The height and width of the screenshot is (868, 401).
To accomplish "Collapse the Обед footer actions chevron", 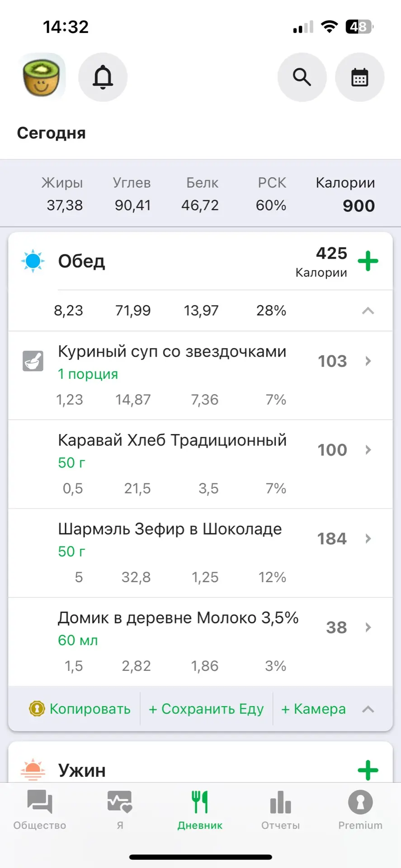I will point(368,709).
